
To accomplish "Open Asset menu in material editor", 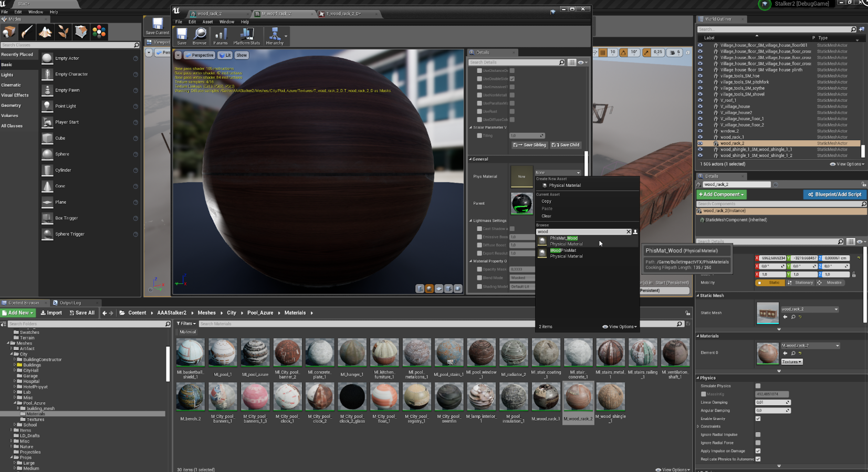I will tap(207, 22).
